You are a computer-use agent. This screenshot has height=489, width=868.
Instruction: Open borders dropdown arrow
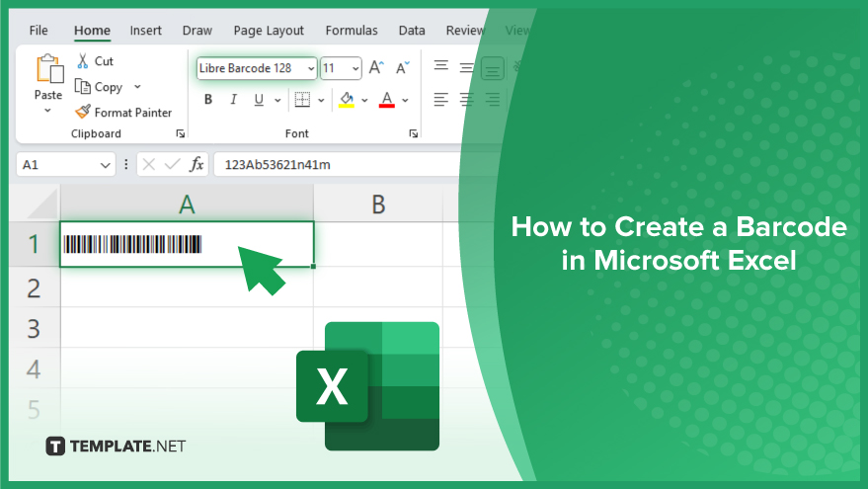pyautogui.click(x=321, y=100)
